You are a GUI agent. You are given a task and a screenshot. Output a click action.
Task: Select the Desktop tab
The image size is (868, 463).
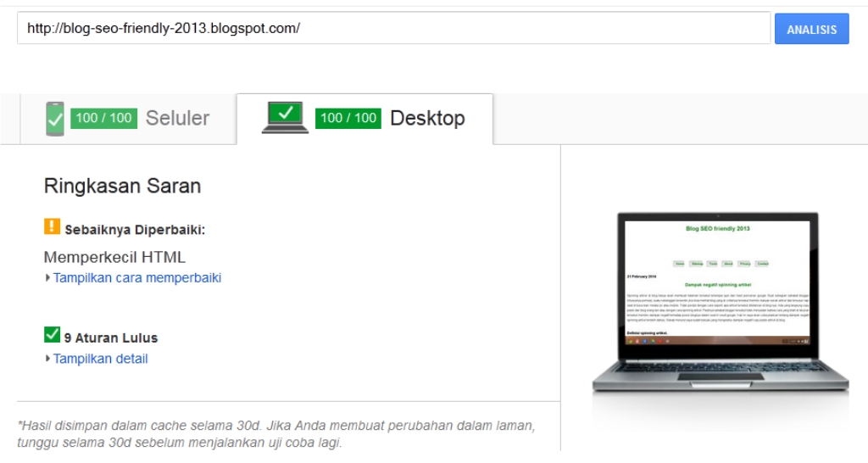[x=364, y=119]
